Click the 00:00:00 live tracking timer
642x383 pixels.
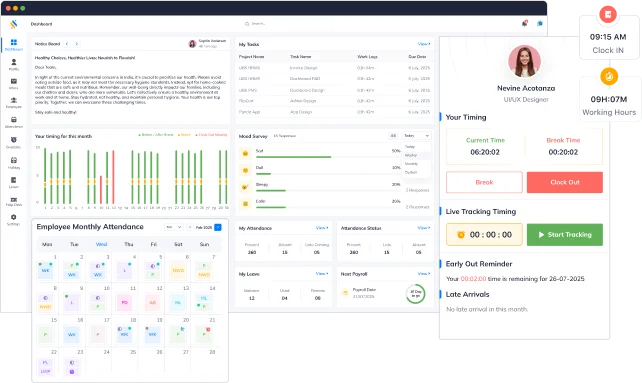pyautogui.click(x=484, y=235)
